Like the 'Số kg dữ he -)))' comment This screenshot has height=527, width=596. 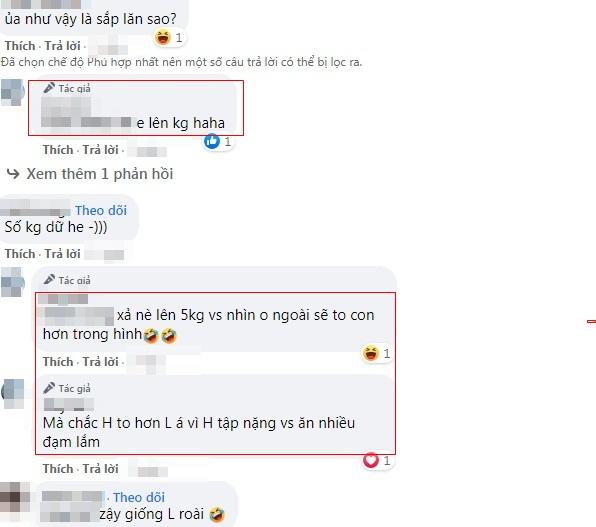tap(20, 254)
